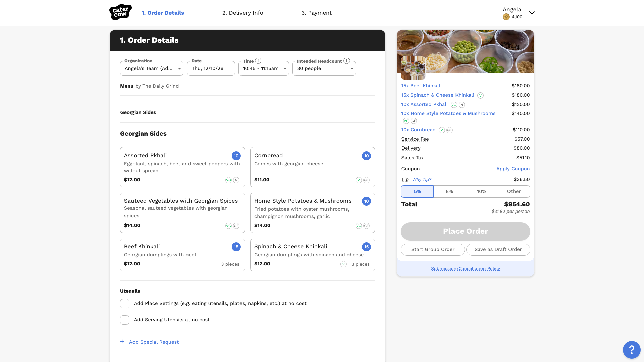Select the 10% tip option
The height and width of the screenshot is (362, 644).
(x=482, y=191)
